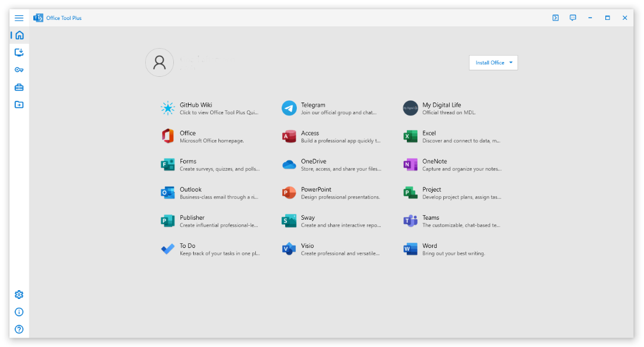Open the command box icon in title bar
This screenshot has height=347, width=644.
pyautogui.click(x=556, y=18)
